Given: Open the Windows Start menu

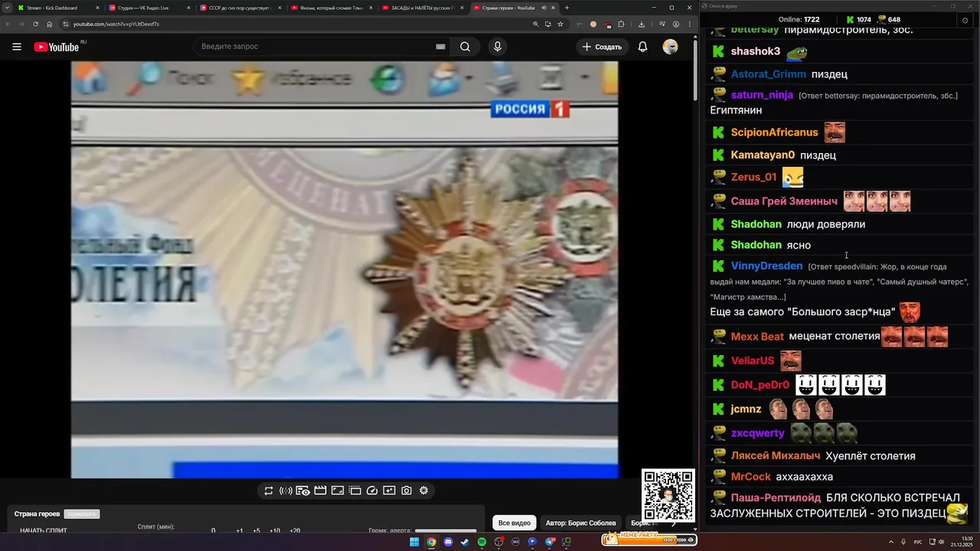Looking at the screenshot, I should (414, 542).
